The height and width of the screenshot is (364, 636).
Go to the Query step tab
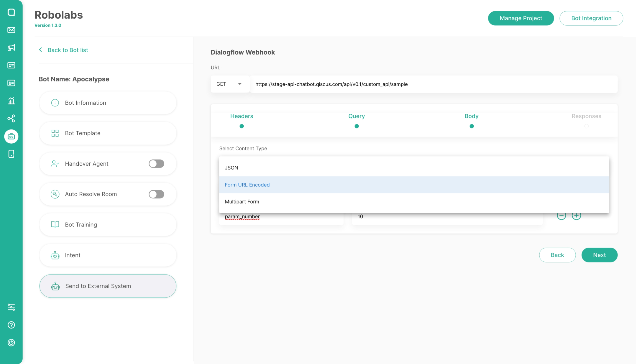pos(356,116)
